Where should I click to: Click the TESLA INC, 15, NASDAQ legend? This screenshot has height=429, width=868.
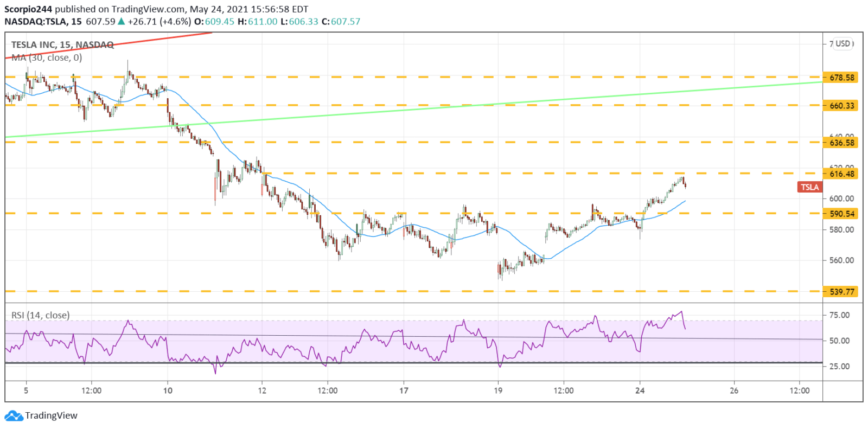tap(62, 45)
